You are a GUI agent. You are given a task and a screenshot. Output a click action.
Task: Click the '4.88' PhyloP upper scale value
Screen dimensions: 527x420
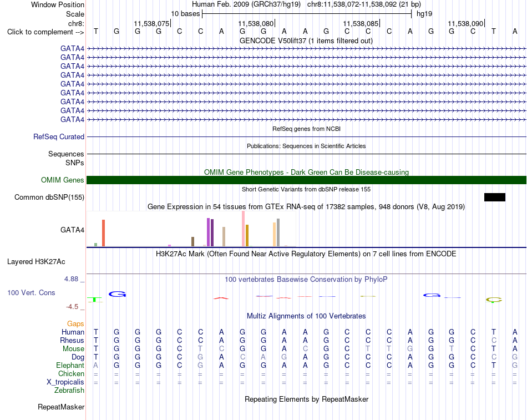[71, 279]
